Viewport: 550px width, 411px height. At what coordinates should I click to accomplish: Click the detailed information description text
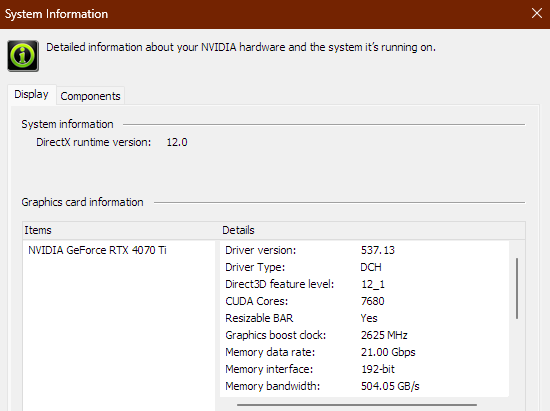pos(241,47)
